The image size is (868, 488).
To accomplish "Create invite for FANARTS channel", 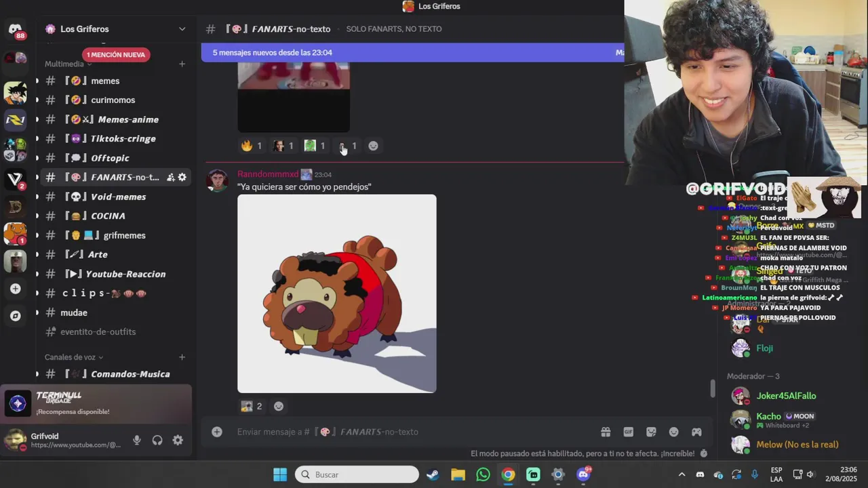I will (x=171, y=177).
